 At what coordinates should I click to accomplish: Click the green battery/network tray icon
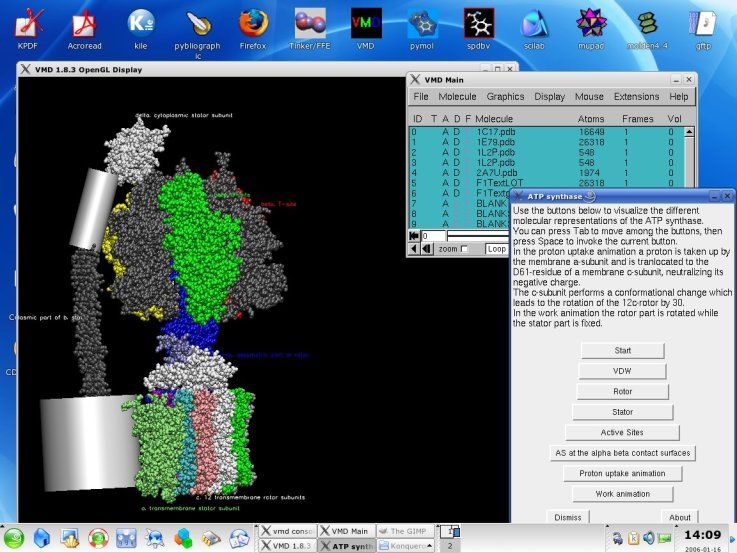665,538
